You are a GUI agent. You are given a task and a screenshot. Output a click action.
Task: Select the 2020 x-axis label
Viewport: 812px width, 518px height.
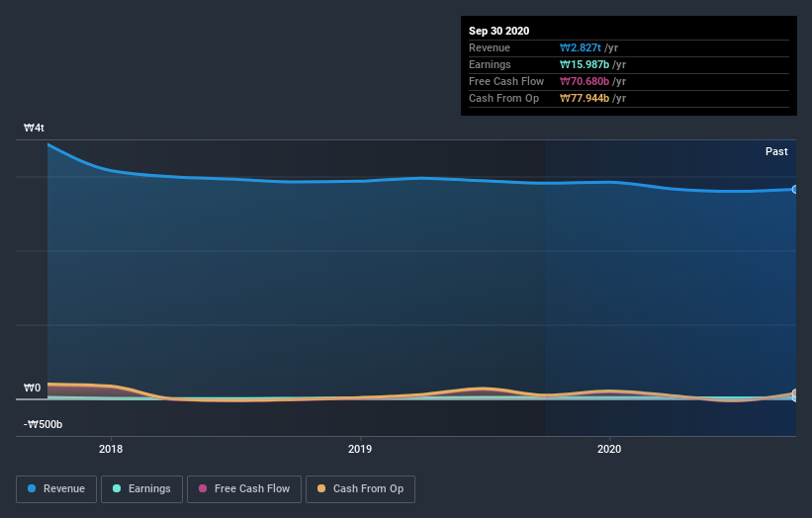pyautogui.click(x=609, y=449)
